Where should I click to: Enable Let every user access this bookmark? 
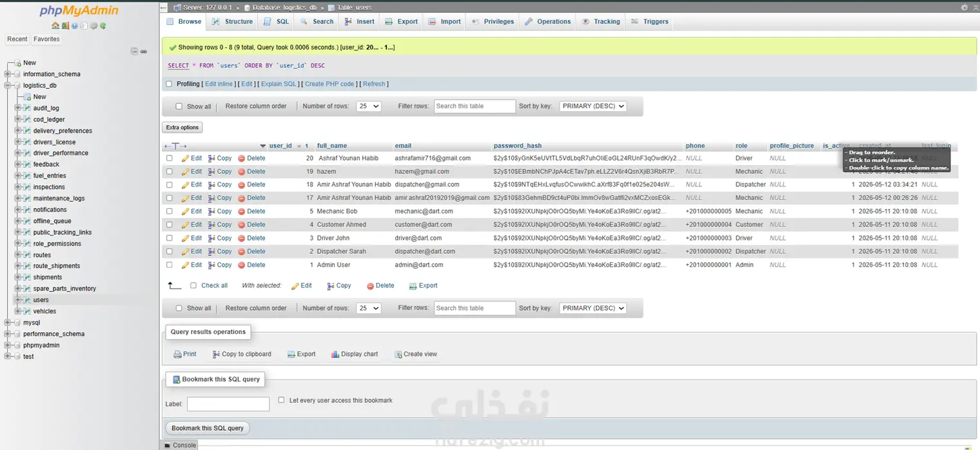coord(281,400)
